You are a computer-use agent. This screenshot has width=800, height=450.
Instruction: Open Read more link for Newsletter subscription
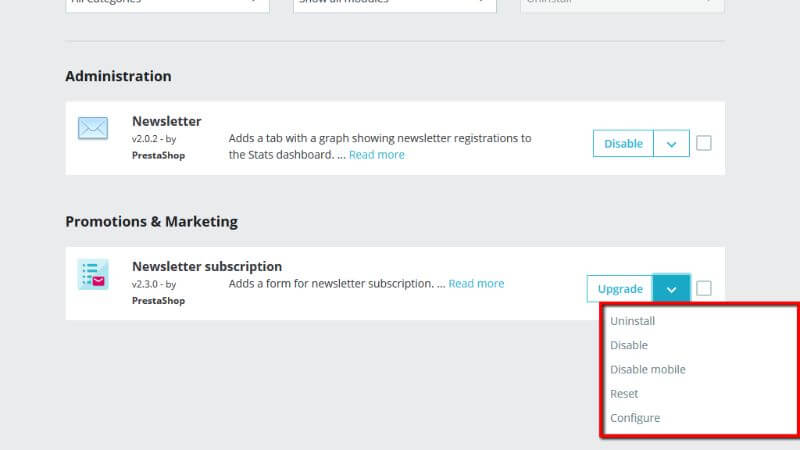[x=476, y=284]
